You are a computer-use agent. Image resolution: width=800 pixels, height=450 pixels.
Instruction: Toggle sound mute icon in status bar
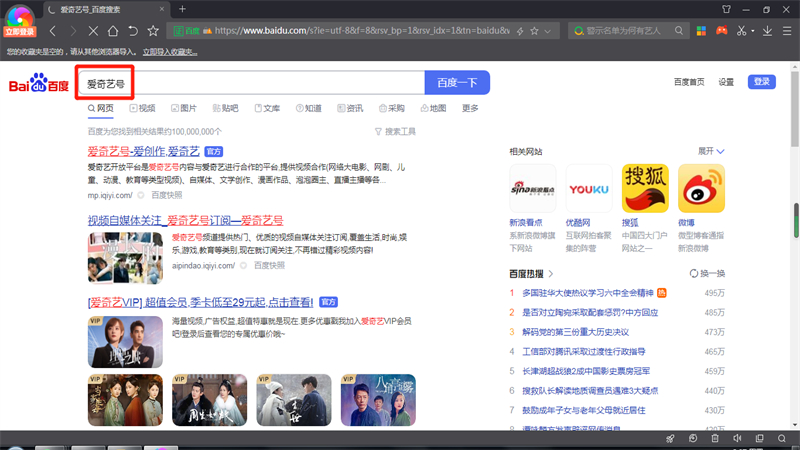point(737,438)
